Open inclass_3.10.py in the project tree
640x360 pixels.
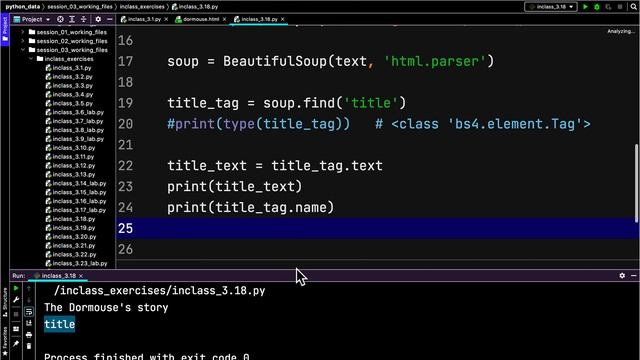tap(70, 148)
